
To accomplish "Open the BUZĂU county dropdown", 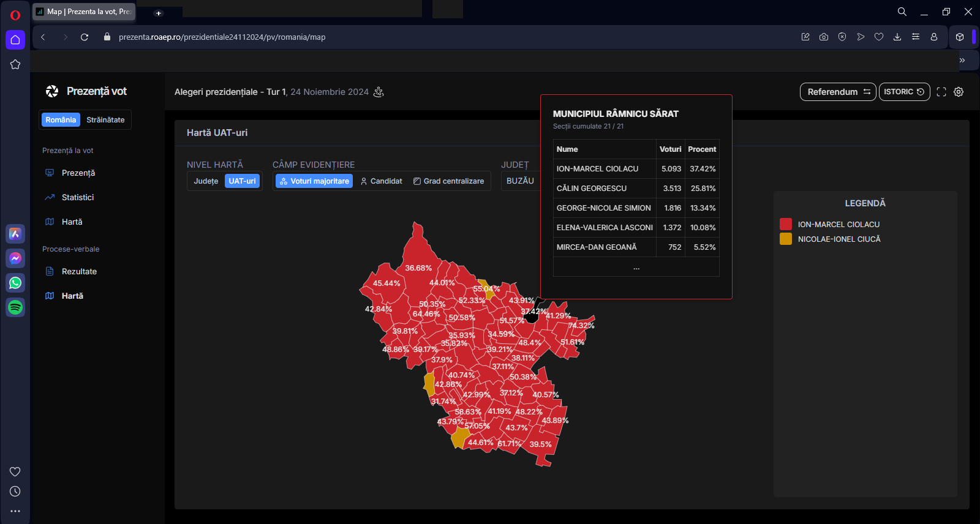I will (x=520, y=181).
